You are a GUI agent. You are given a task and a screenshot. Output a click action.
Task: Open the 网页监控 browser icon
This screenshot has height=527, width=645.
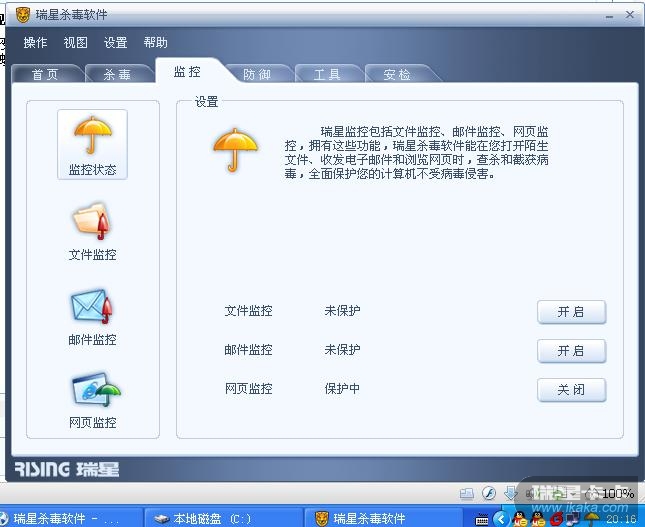point(96,390)
